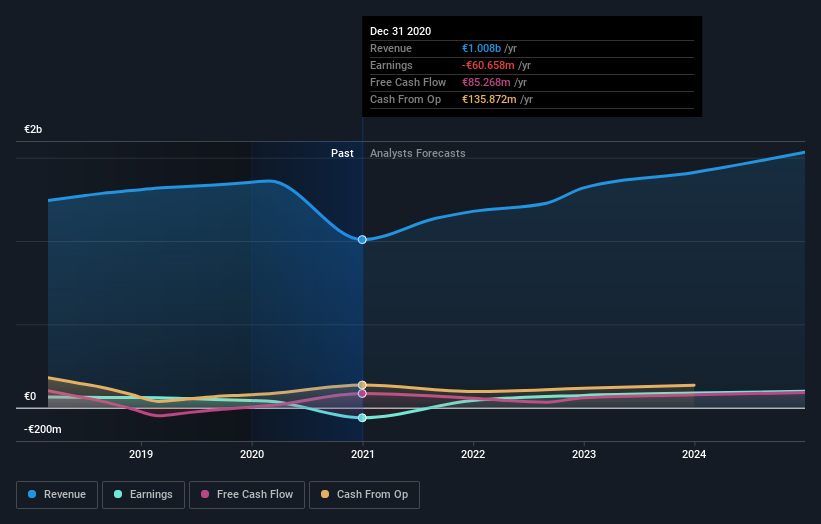Click the Analysts Forecasts label
Screen dimensions: 821x524
coord(417,153)
